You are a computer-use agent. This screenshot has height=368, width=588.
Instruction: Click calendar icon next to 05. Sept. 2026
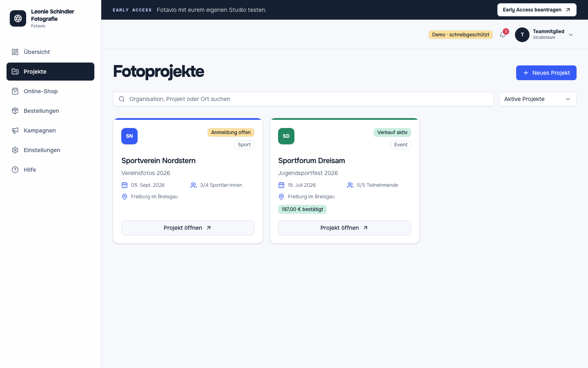pyautogui.click(x=125, y=185)
